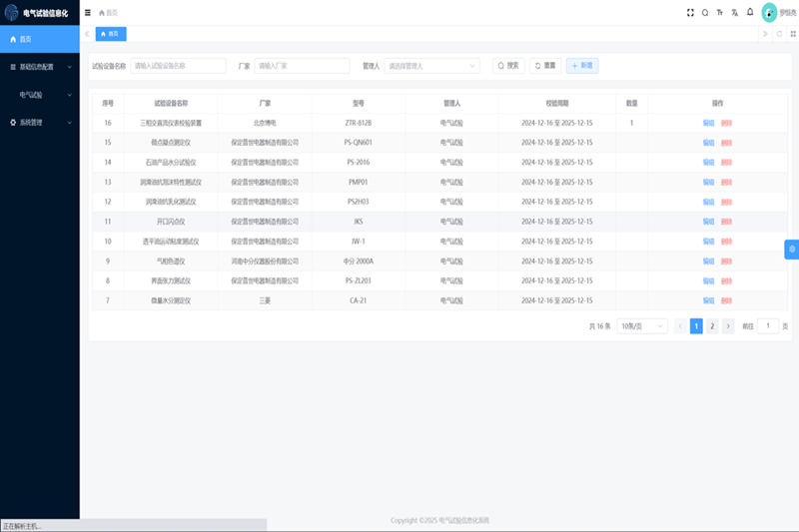Open the 管理人 select dropdown

[431, 66]
